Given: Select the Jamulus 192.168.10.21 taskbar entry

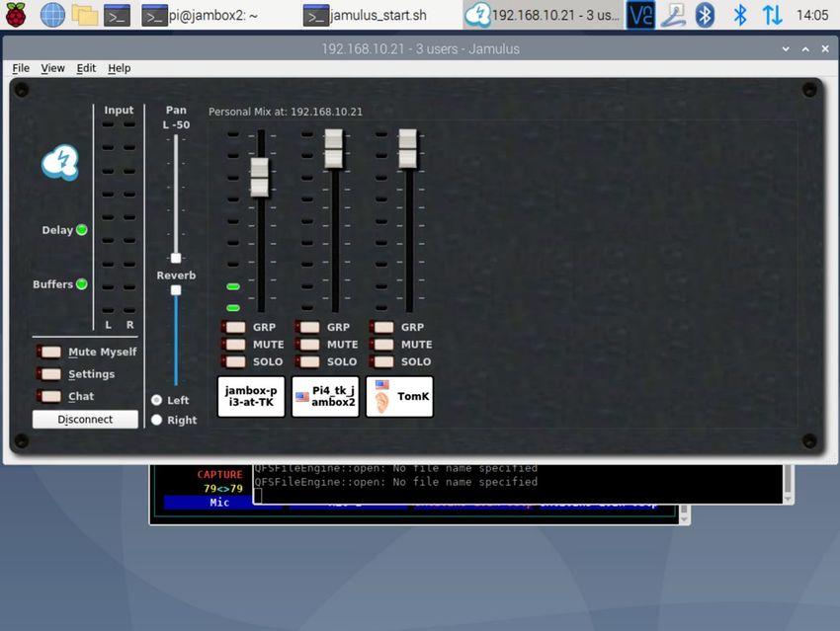Looking at the screenshot, I should tap(543, 16).
